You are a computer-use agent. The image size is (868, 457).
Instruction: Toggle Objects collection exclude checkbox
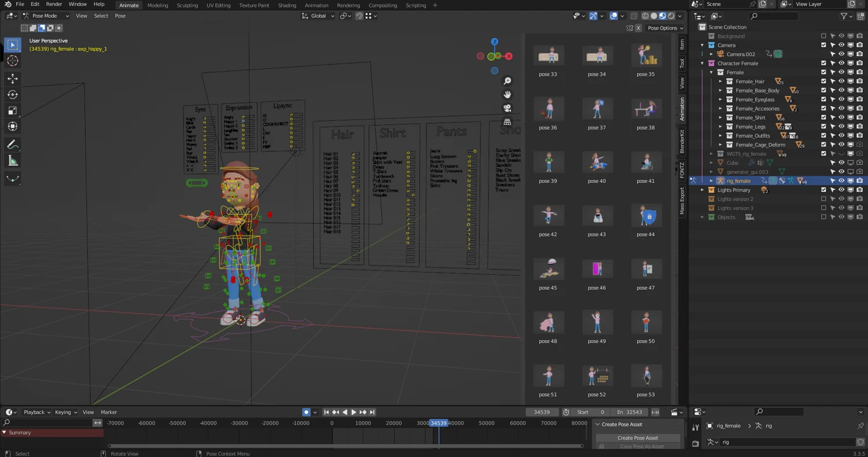pyautogui.click(x=824, y=217)
